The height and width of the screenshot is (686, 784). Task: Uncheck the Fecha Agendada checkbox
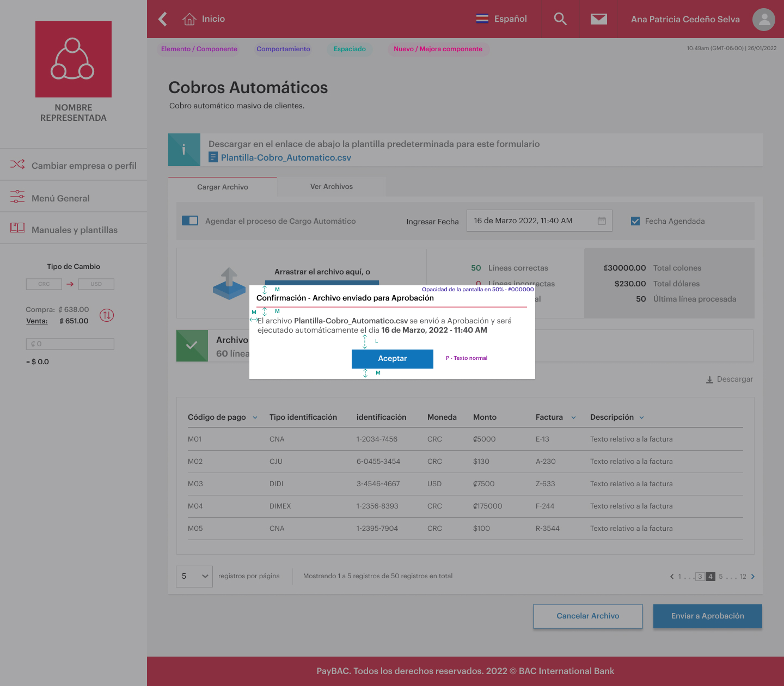coord(635,220)
